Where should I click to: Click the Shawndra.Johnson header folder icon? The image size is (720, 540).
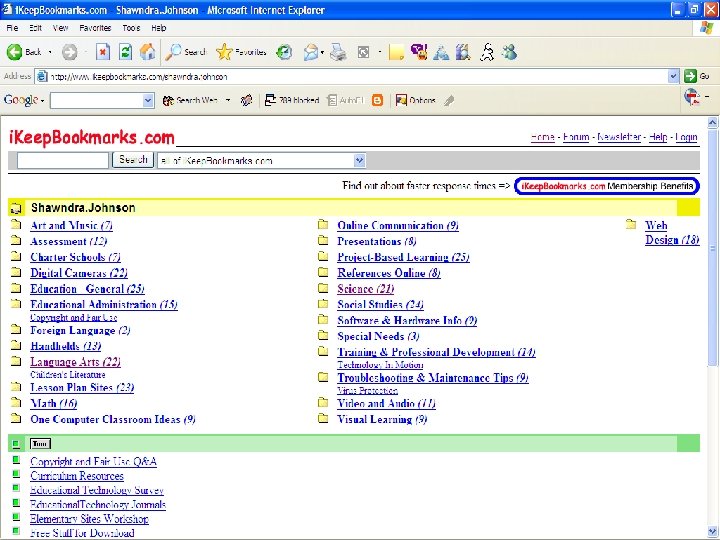point(16,208)
